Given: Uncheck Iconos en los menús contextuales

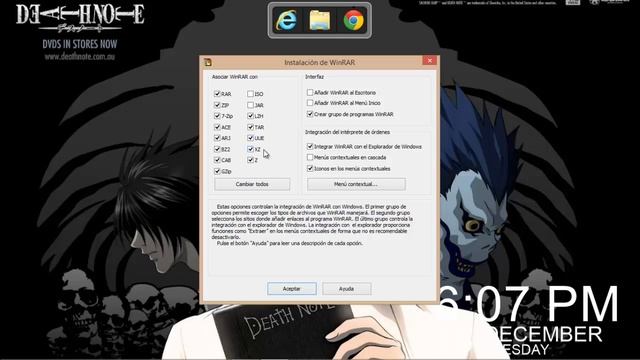Looking at the screenshot, I should pyautogui.click(x=310, y=168).
